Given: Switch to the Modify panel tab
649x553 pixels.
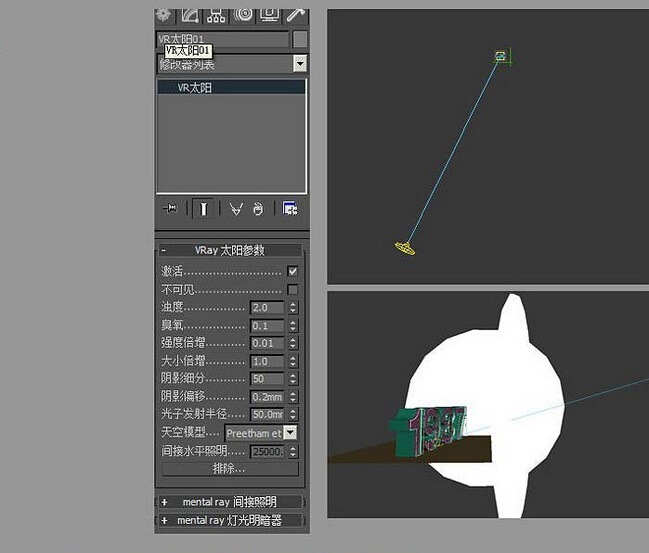Looking at the screenshot, I should pyautogui.click(x=190, y=16).
